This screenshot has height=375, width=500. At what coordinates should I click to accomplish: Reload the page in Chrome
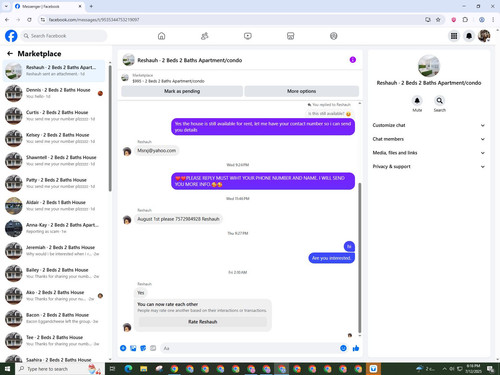[29, 20]
